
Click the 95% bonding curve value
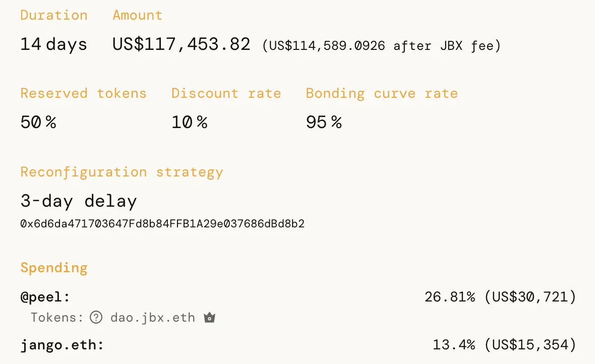(324, 122)
